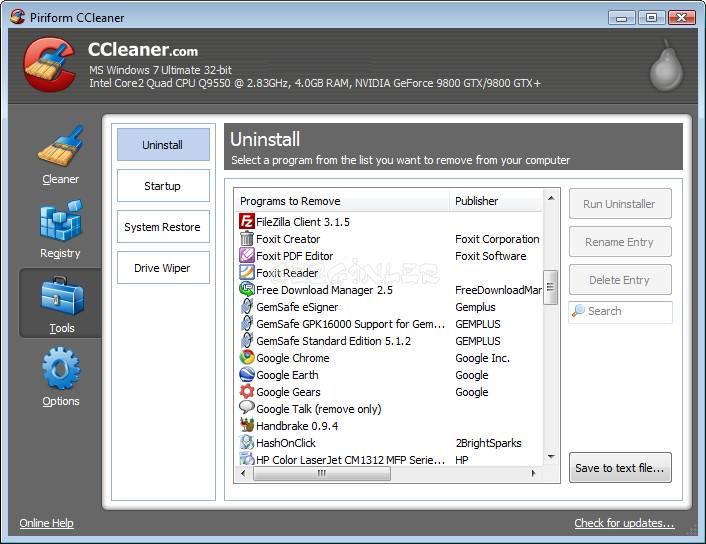Click the vertical scrollbar thumb
The height and width of the screenshot is (544, 706).
click(550, 287)
